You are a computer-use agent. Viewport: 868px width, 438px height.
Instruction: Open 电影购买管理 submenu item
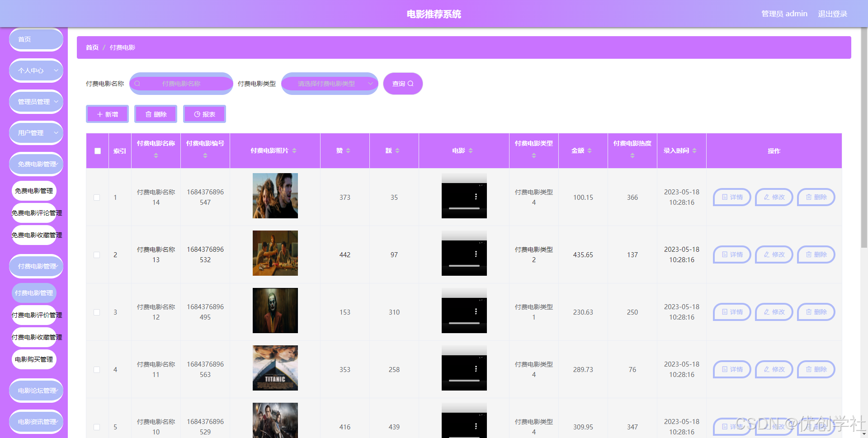tap(34, 359)
